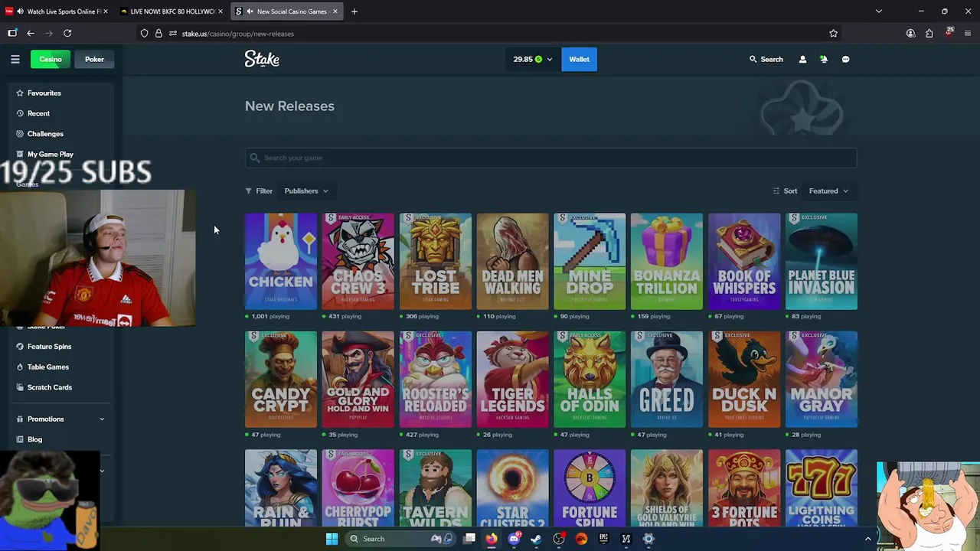Switch to the Poker tab
980x551 pixels.
pos(94,59)
